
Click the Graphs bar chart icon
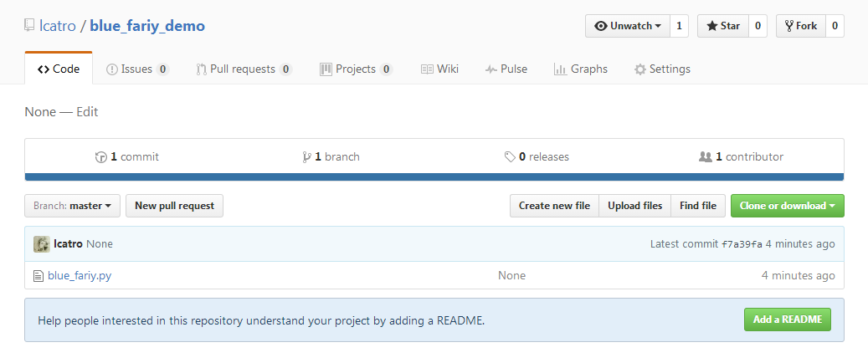coord(560,69)
